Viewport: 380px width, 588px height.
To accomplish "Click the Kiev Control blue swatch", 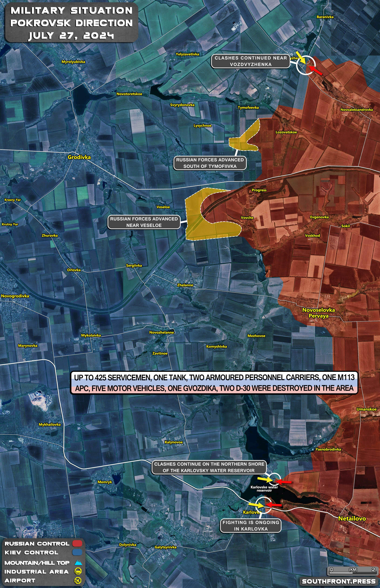I will point(77,552).
